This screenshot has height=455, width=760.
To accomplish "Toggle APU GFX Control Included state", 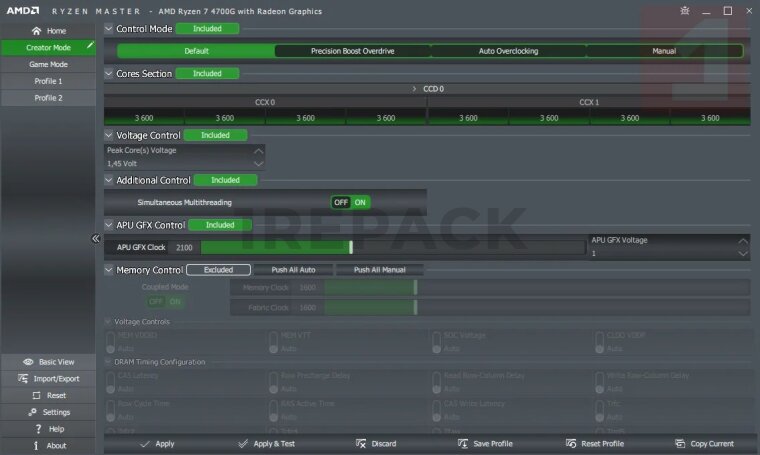I will click(220, 225).
